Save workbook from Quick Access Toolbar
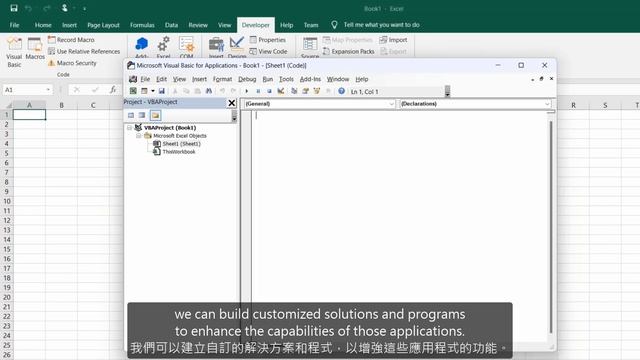Image resolution: width=640 pixels, height=360 pixels. (x=14, y=8)
